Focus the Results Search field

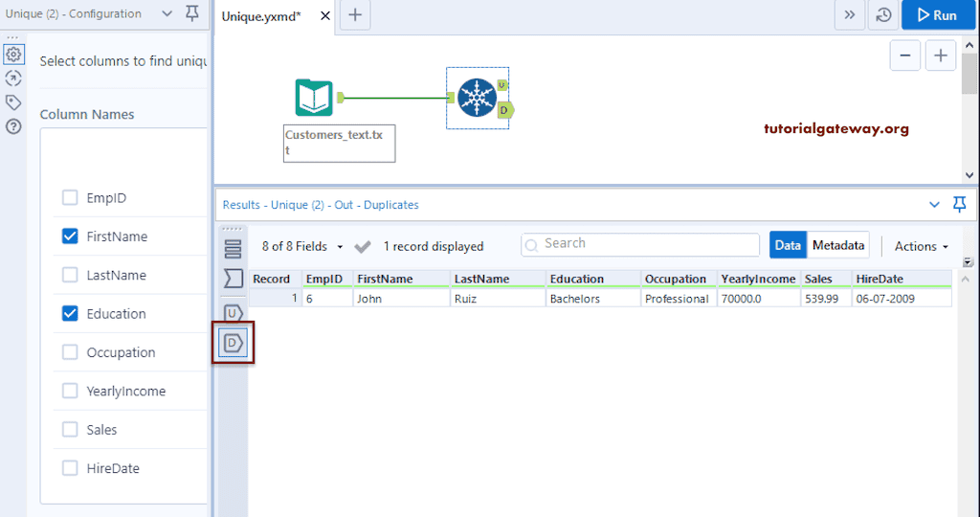[x=640, y=244]
